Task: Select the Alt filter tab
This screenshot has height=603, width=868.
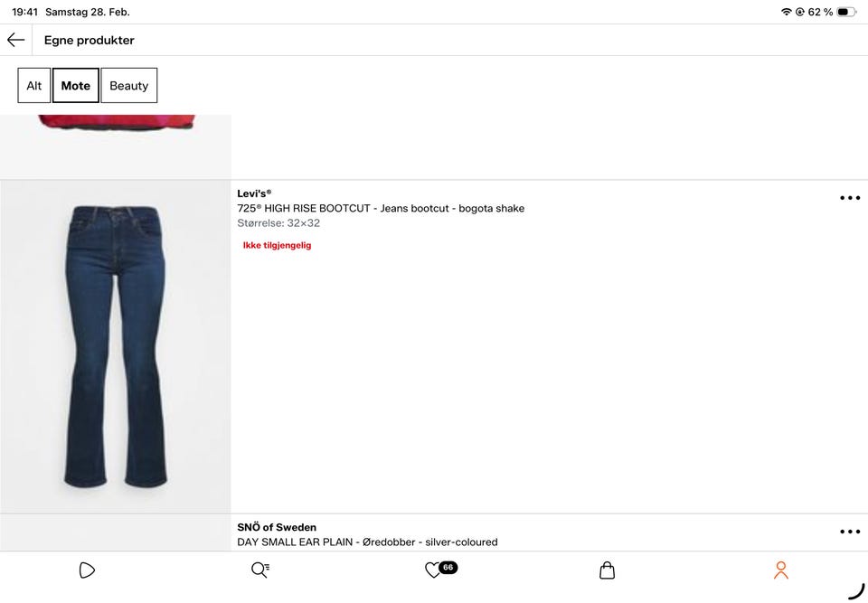Action: click(x=33, y=85)
